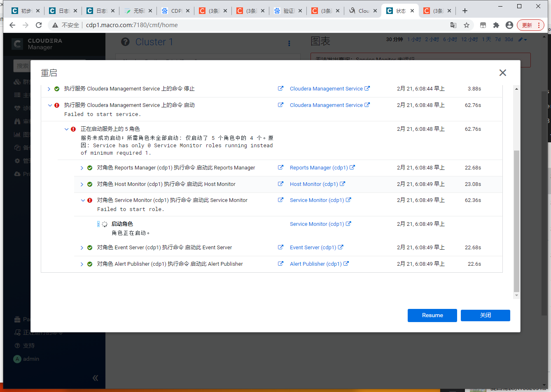Screen dimensions: 551x392
Task: Click the chart edit pencil dropdown
Action: tap(523, 39)
